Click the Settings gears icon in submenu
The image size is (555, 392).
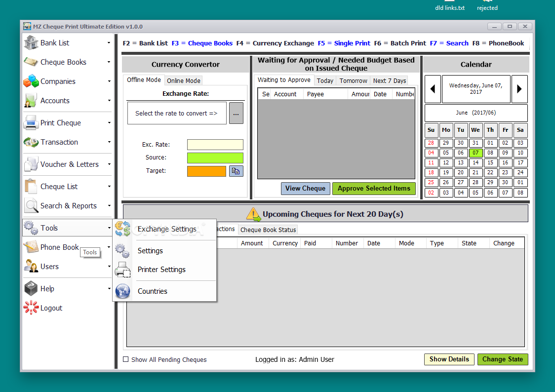point(122,250)
